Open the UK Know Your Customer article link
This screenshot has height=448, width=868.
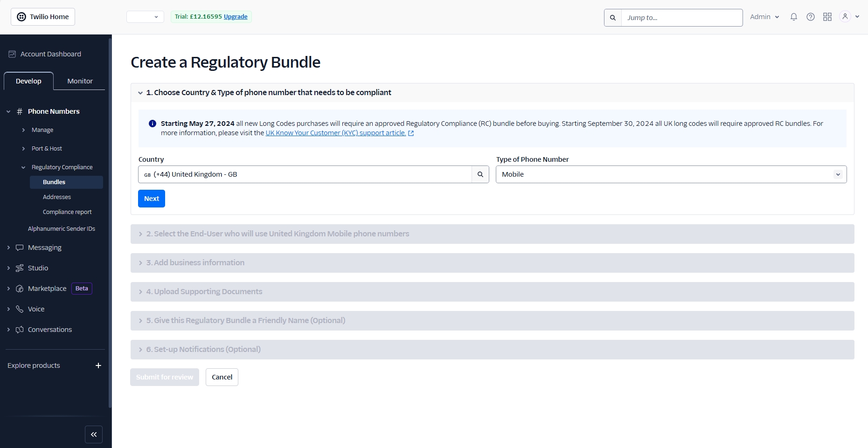tap(335, 133)
